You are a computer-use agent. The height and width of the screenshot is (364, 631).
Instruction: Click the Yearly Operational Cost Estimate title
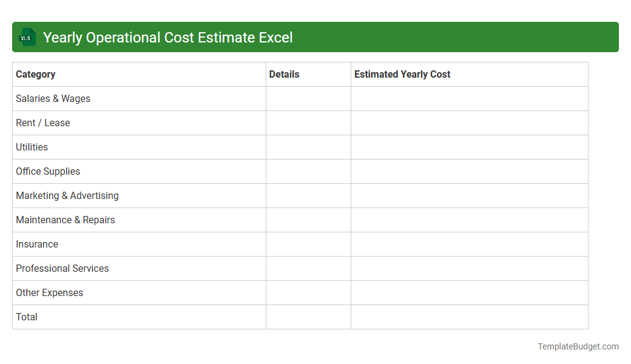pyautogui.click(x=167, y=37)
